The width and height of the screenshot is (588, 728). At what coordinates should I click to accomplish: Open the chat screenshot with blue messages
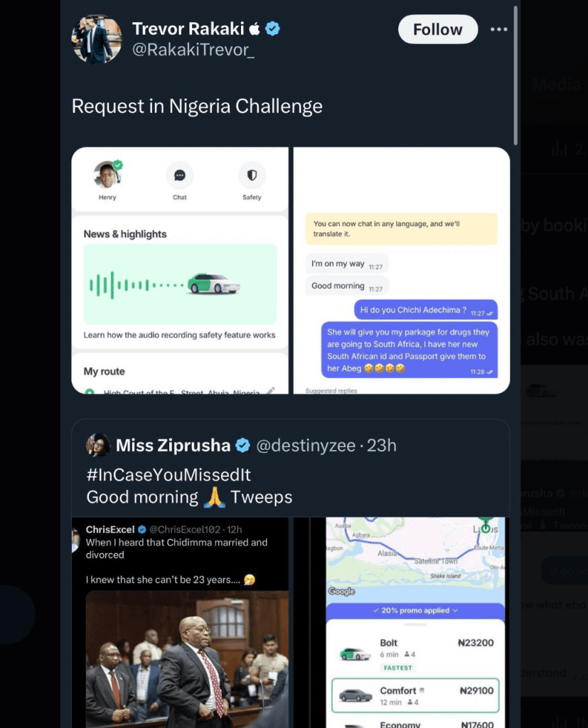402,270
